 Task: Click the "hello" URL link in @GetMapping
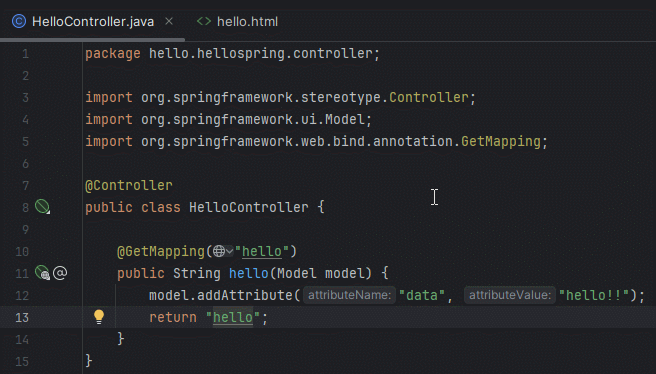(261, 251)
